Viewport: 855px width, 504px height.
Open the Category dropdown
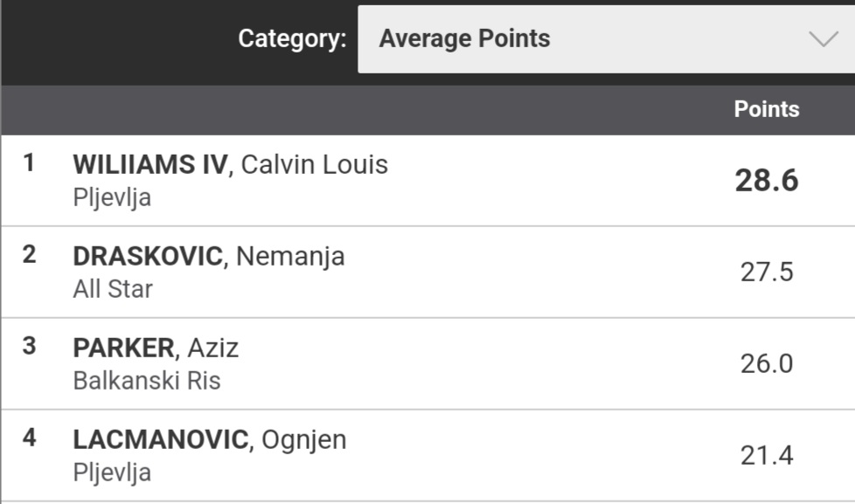click(607, 39)
